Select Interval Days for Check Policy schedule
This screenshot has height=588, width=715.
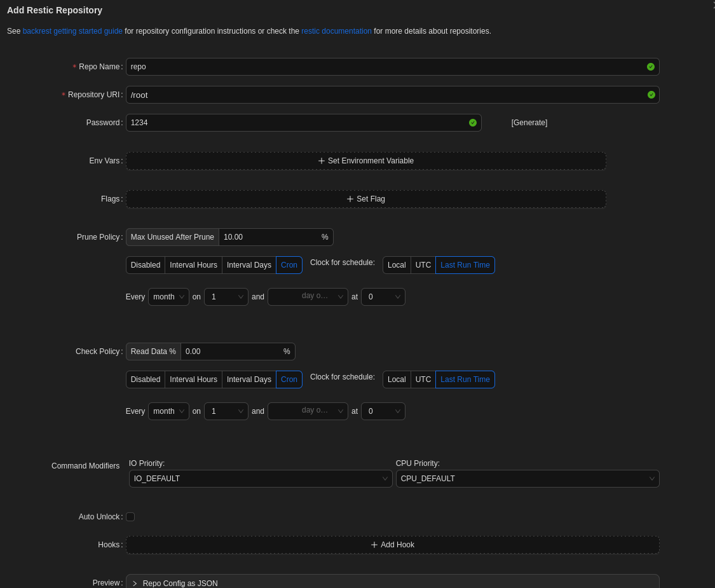click(x=249, y=379)
